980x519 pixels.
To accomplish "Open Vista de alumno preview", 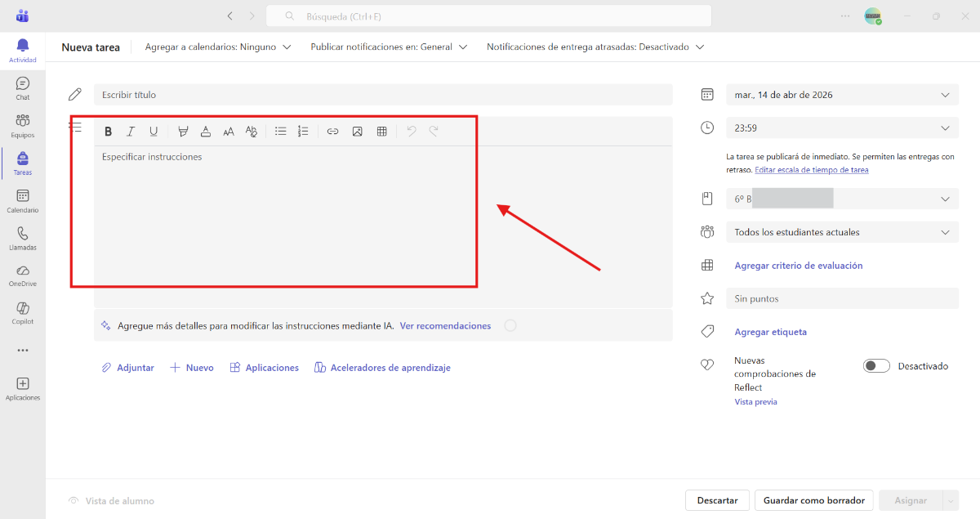I will pos(112,501).
